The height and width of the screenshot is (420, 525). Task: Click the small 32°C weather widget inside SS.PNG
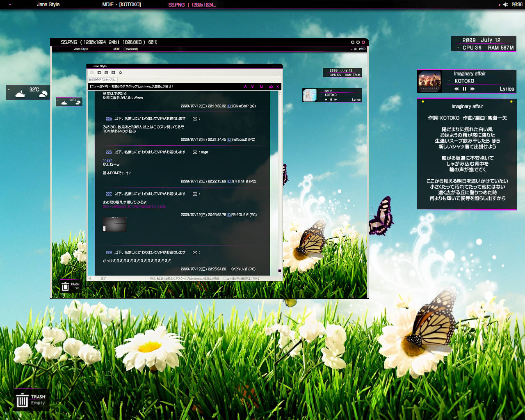[x=69, y=101]
